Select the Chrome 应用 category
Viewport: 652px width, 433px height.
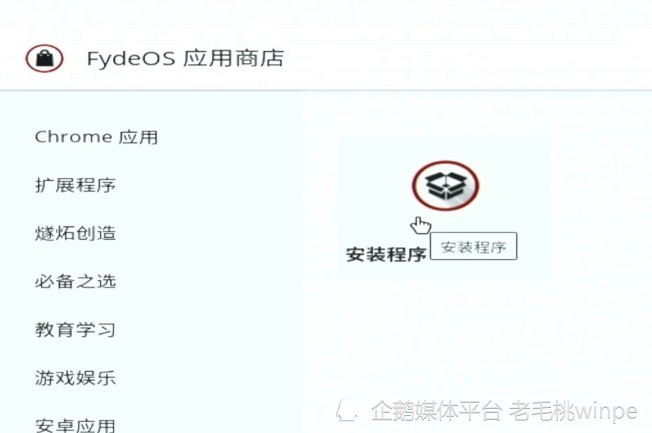pos(96,137)
